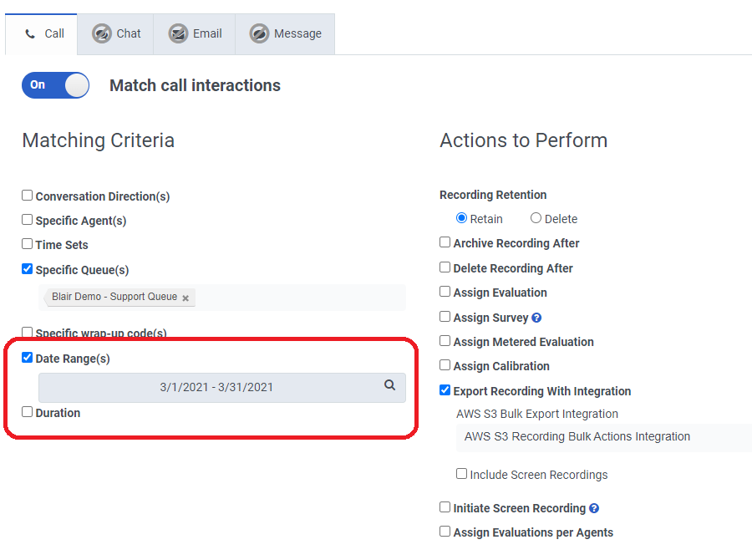Tick the Time Sets checkbox
The width and height of the screenshot is (752, 560).
coord(28,244)
